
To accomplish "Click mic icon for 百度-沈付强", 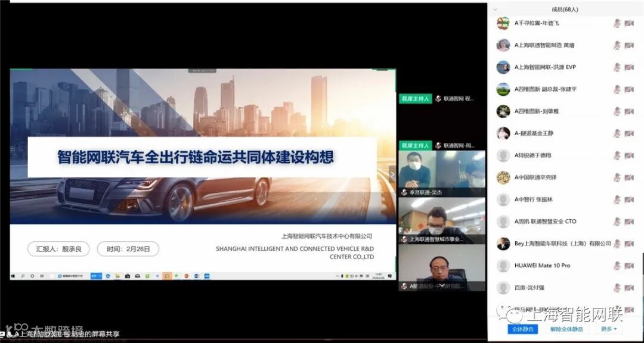I will tap(617, 288).
